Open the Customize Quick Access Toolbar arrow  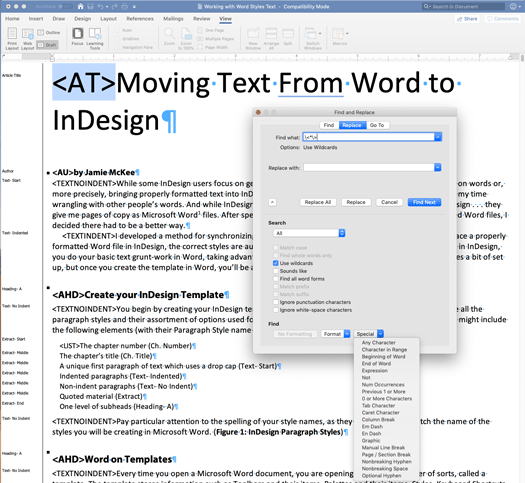(134, 7)
